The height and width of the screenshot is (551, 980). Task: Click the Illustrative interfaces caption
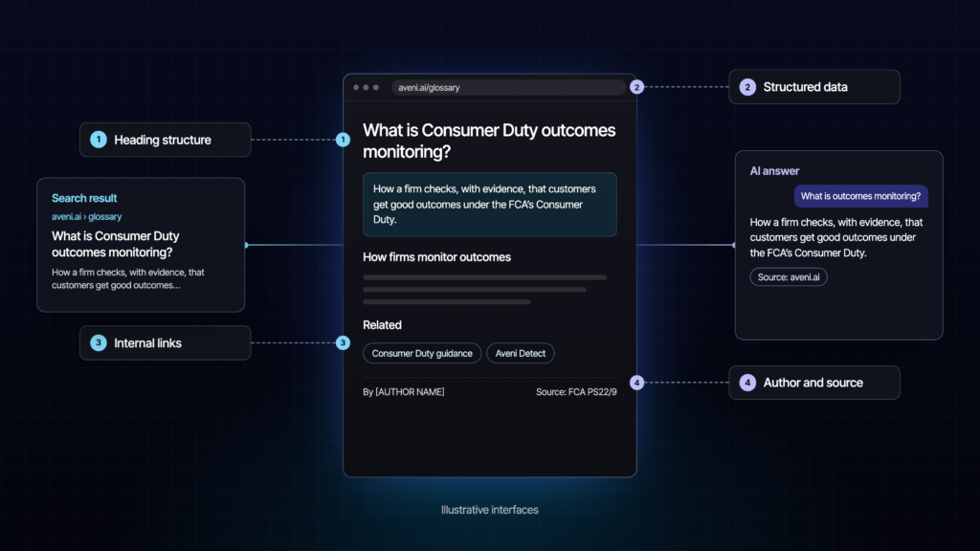tap(489, 510)
